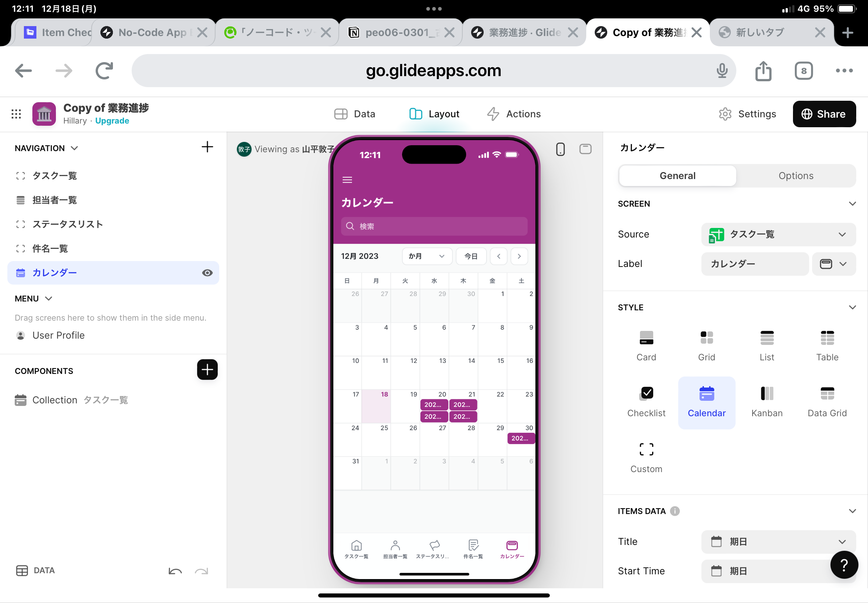This screenshot has width=868, height=603.
Task: Open the Actions tab
Action: click(x=513, y=114)
